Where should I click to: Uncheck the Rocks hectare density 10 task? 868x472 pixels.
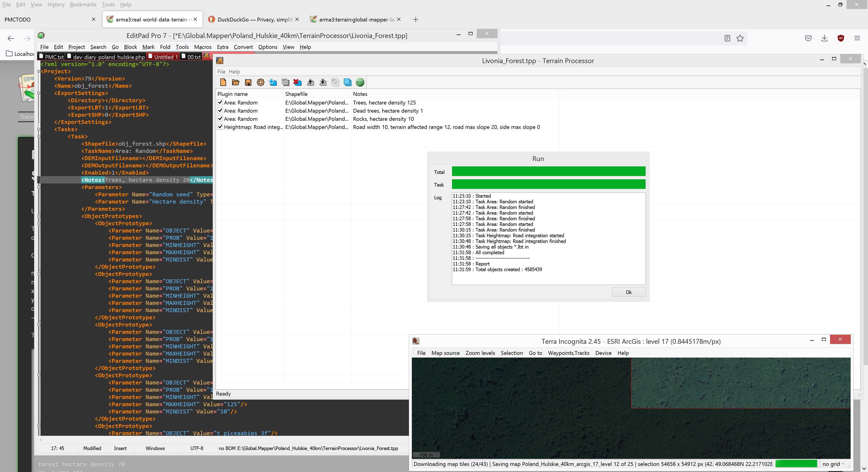pos(220,119)
